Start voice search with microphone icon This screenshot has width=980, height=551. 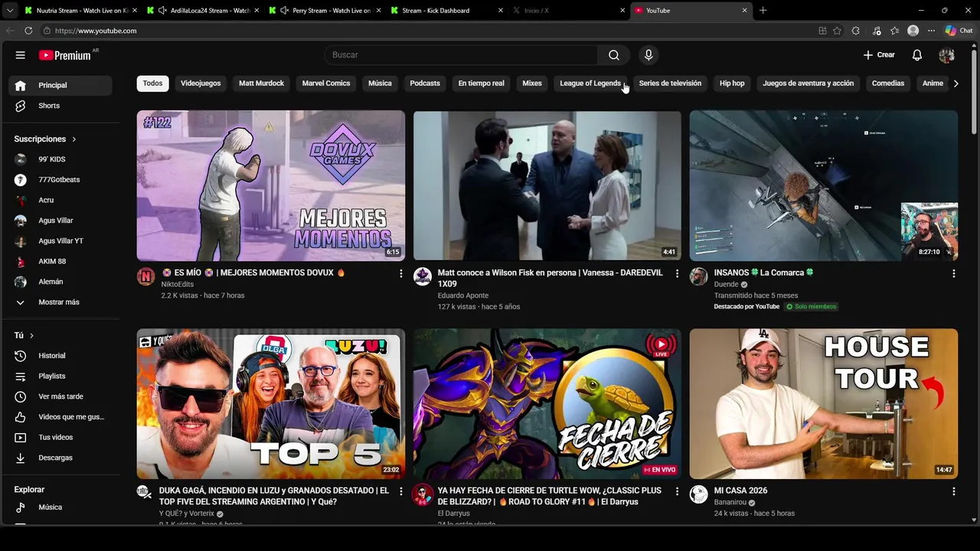[648, 55]
